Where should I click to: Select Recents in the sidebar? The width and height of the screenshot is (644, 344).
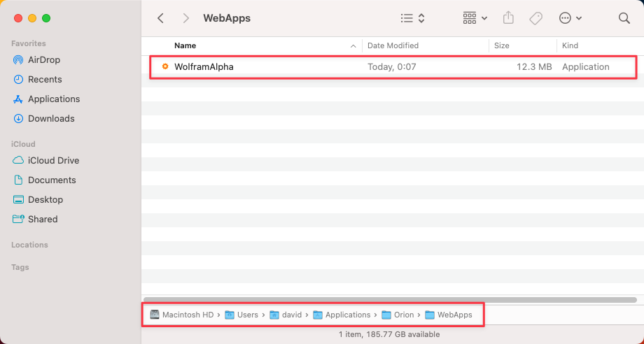pos(37,80)
